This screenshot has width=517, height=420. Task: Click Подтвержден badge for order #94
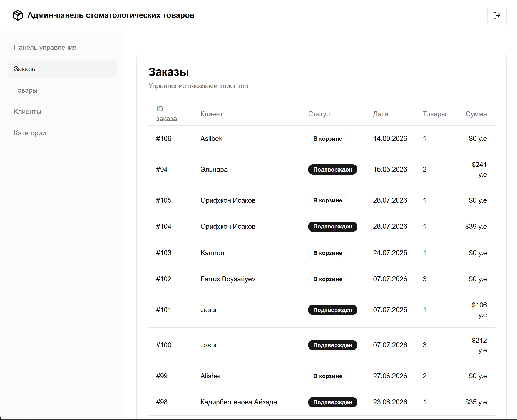click(333, 170)
